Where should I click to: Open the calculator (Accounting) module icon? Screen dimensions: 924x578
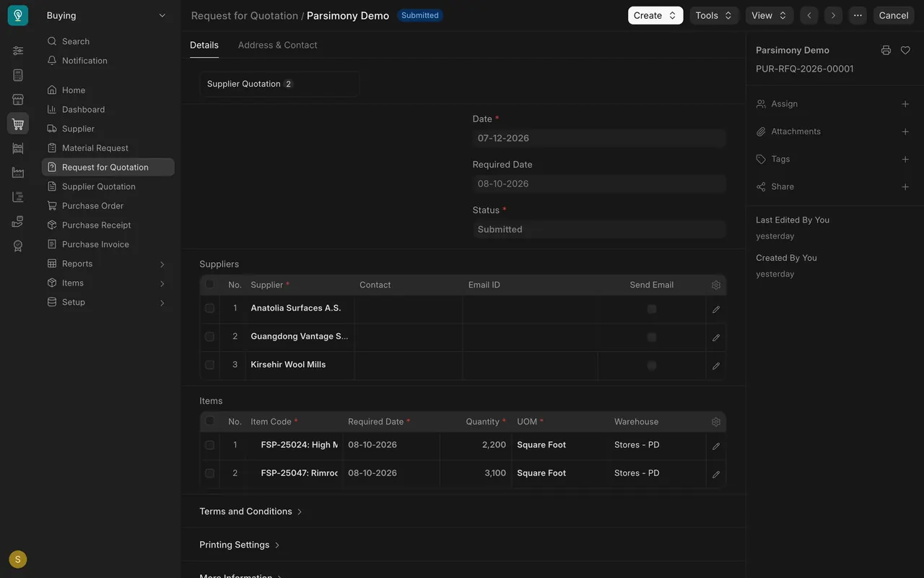click(x=18, y=75)
